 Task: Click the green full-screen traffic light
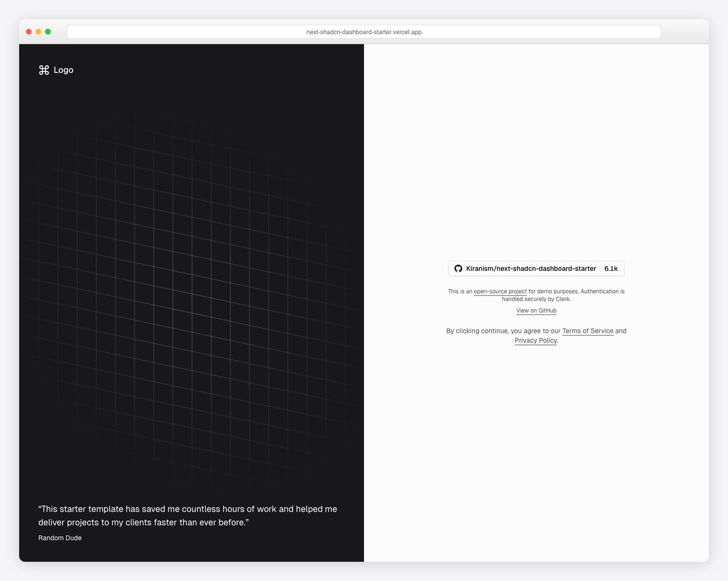pyautogui.click(x=48, y=31)
